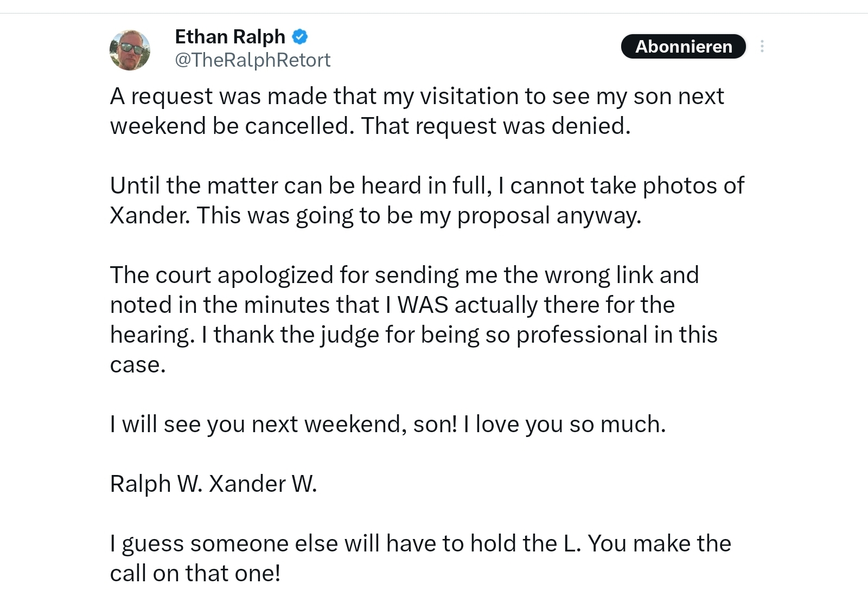Click the capitalized word "WAS"
868x597 pixels.
coord(423,305)
